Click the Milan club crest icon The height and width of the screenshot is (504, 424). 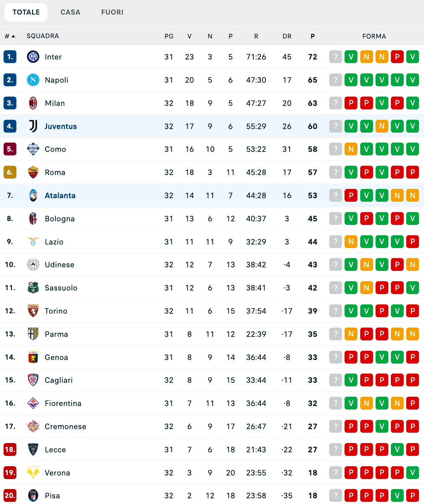tap(33, 103)
